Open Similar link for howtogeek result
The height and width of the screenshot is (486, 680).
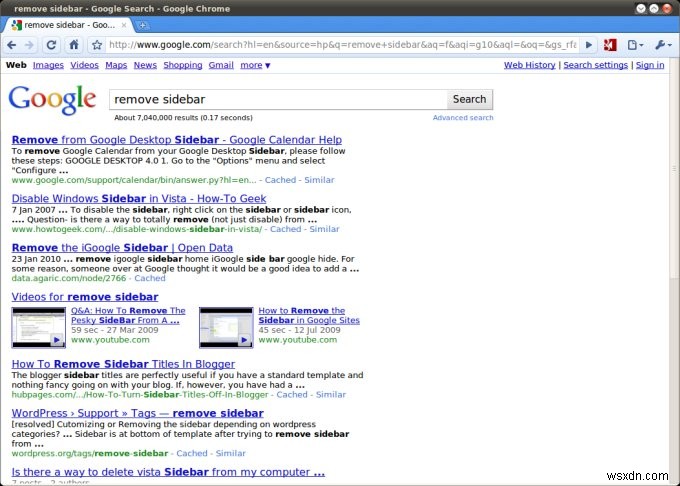point(324,229)
